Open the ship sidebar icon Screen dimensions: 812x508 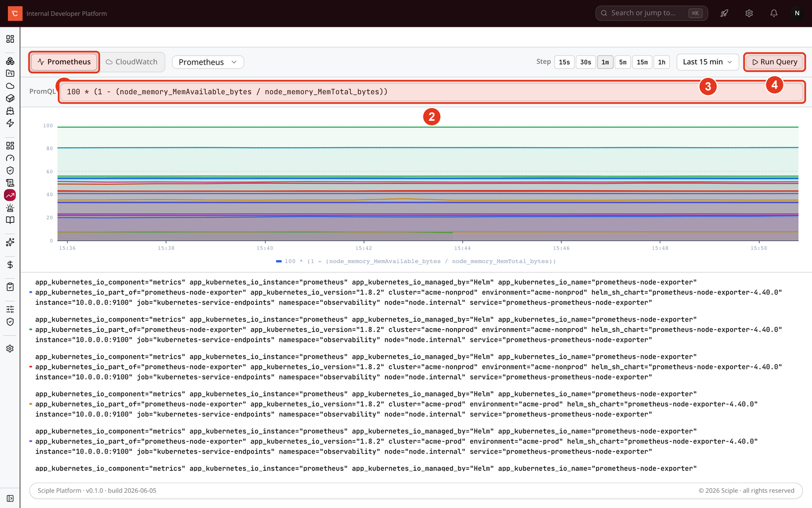[x=10, y=111]
